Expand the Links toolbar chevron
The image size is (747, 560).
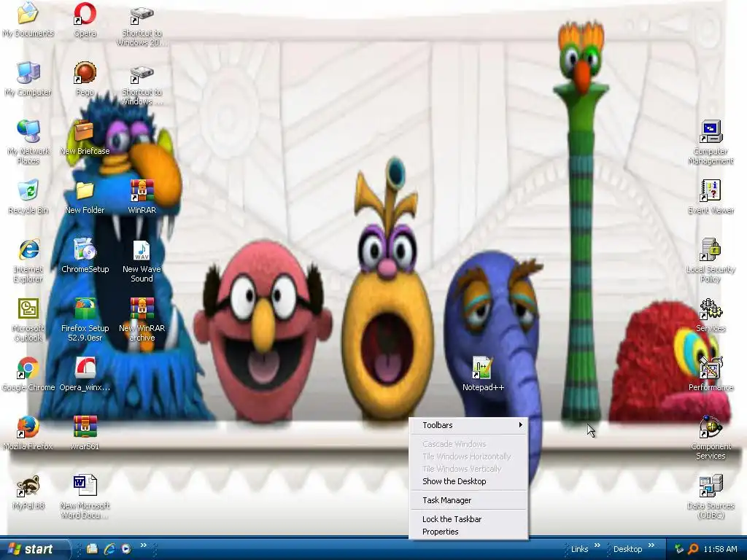(x=597, y=545)
